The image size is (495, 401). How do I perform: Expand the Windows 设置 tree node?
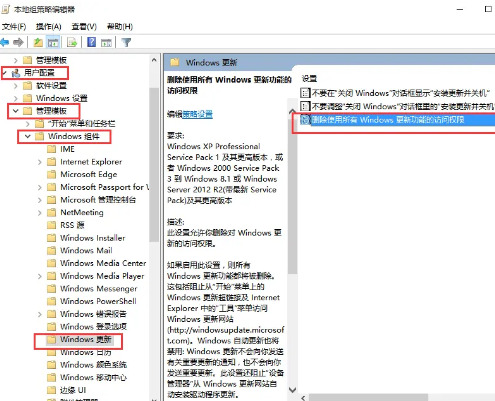16,98
